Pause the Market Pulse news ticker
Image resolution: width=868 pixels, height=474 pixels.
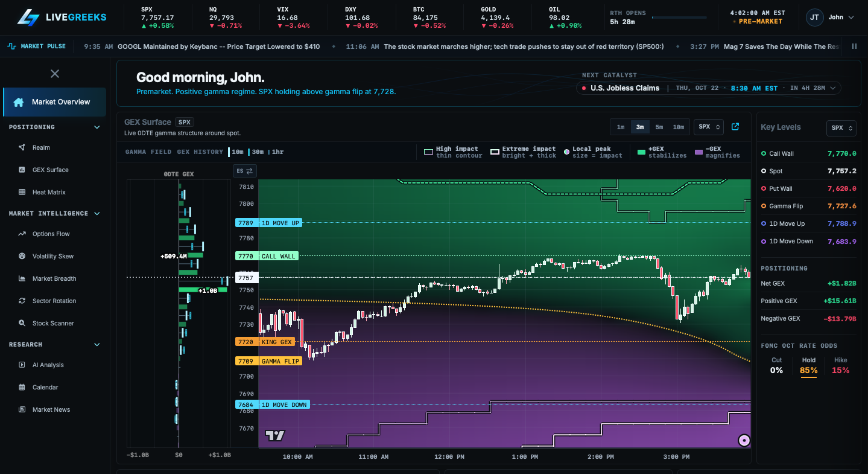coord(854,46)
